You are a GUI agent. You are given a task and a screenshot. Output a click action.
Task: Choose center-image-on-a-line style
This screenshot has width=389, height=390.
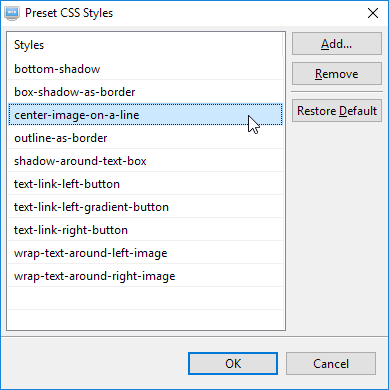[x=145, y=115]
